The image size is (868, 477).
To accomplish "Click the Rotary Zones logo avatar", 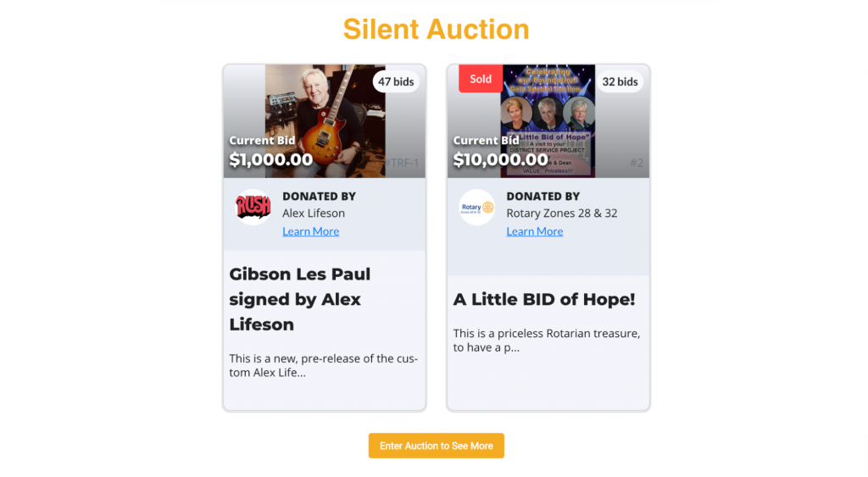I will [476, 207].
